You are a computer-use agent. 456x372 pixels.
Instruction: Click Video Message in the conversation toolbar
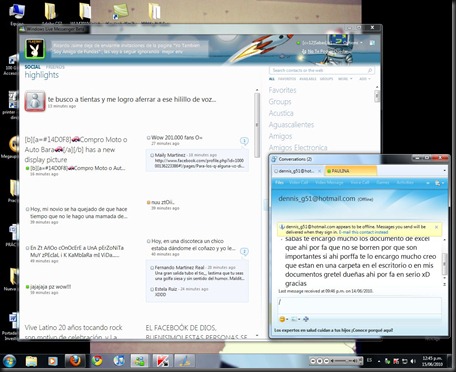coord(329,183)
